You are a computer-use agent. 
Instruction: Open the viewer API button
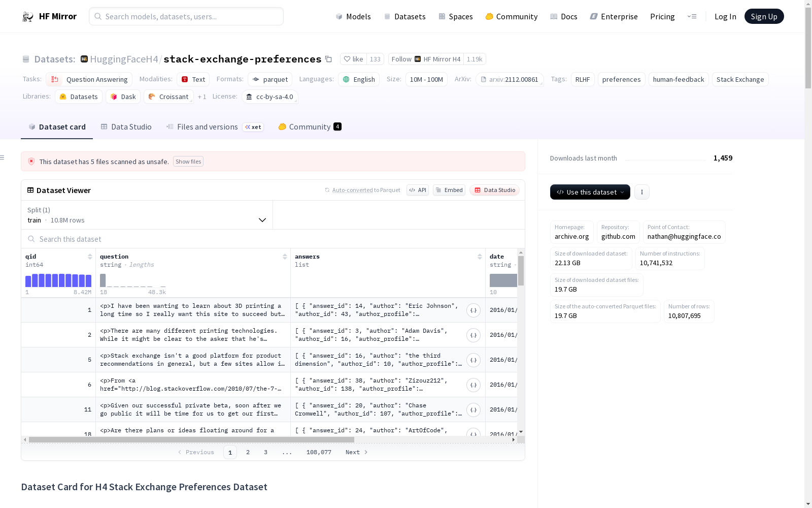[418, 190]
